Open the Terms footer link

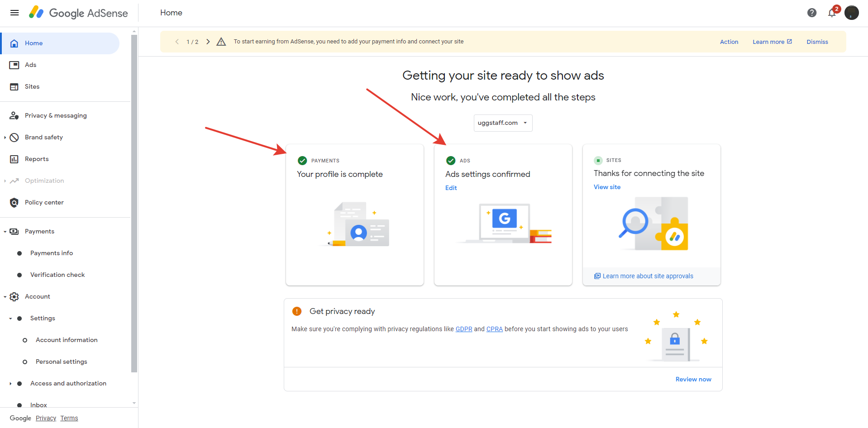point(69,418)
